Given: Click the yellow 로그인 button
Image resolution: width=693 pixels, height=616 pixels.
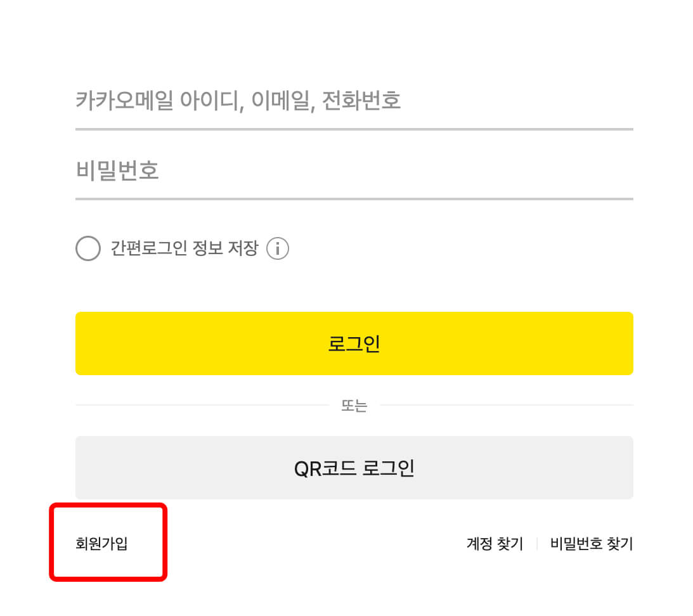Looking at the screenshot, I should point(354,343).
